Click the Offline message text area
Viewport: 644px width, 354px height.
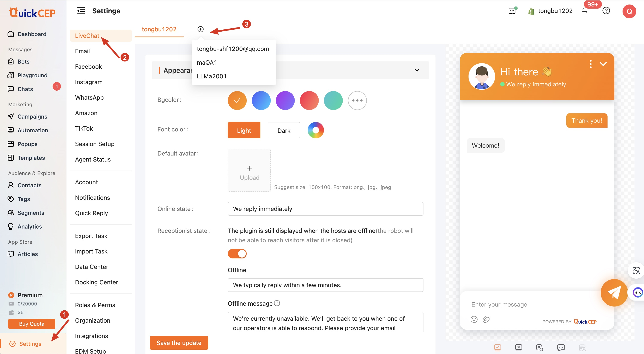(x=325, y=322)
